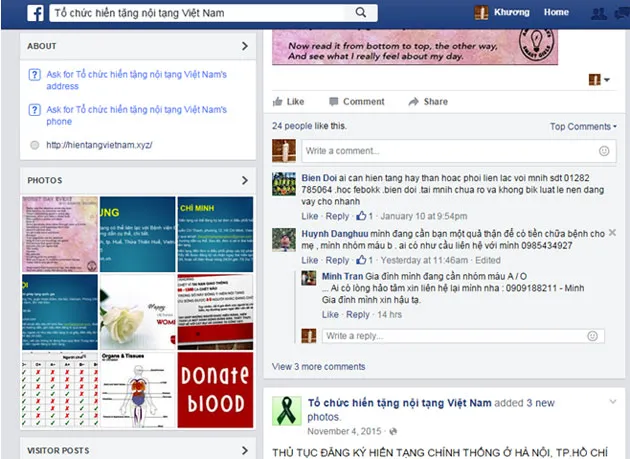The height and width of the screenshot is (459, 630).
Task: Click the Write a reply field
Action: click(463, 336)
